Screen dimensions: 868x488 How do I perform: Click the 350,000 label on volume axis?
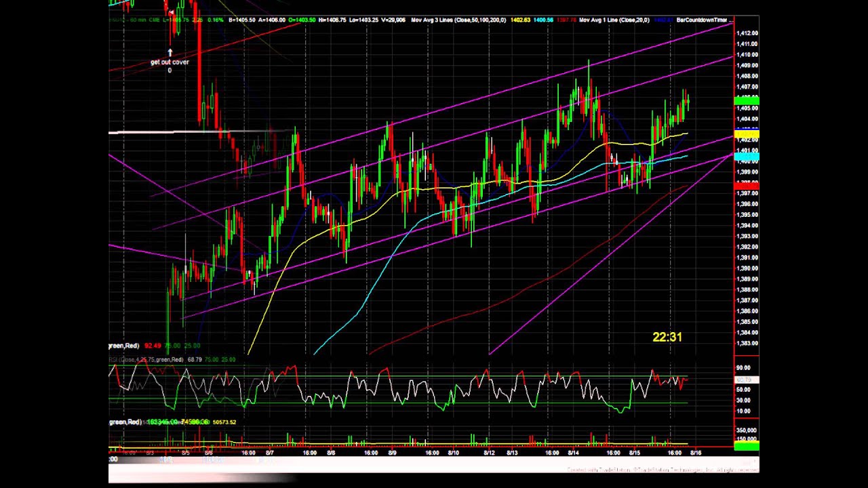(747, 430)
